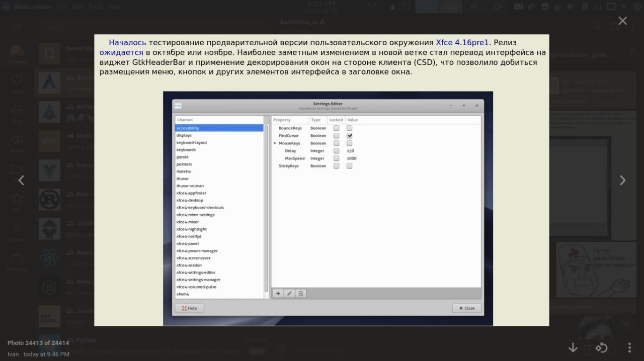
Task: Click the Property column header in the photo
Action: click(x=290, y=120)
